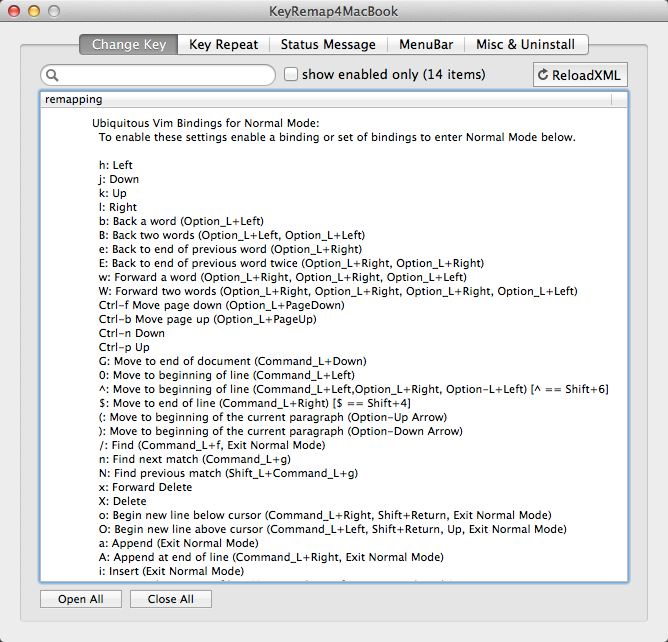Screen dimensions: 668x642
Task: Click 'E: Back to end of previous word twice' line
Action: coord(291,263)
